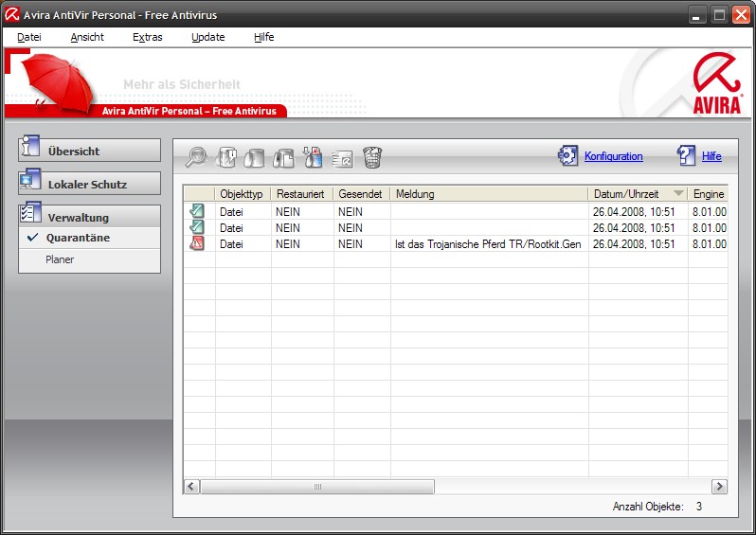
Task: Click the Hilfe question mark icon
Action: coord(686,155)
